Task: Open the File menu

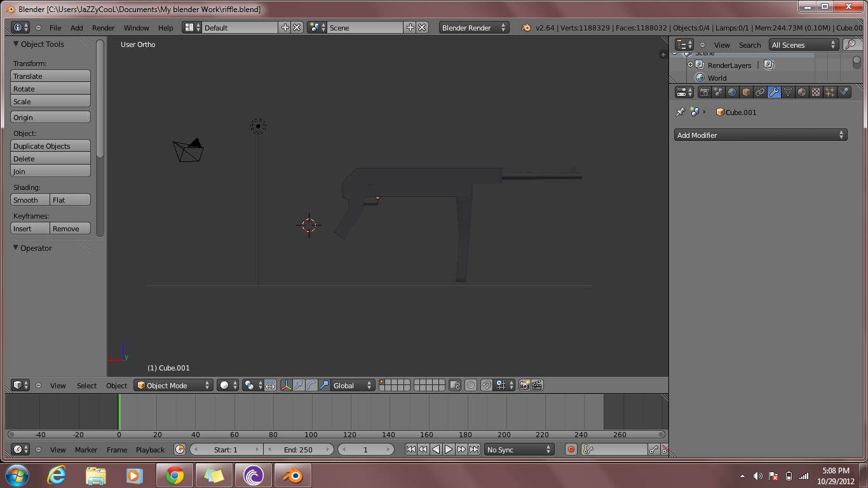Action: click(x=55, y=27)
